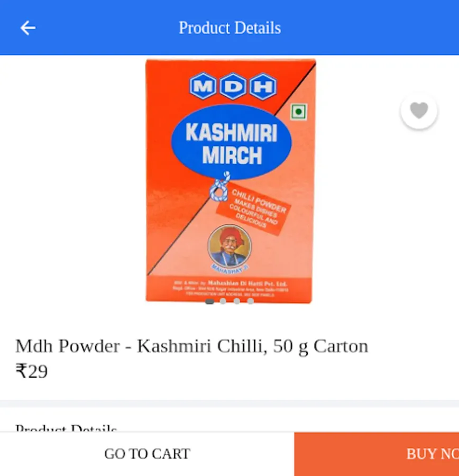The height and width of the screenshot is (476, 459).
Task: Tap the Mahashian Di Hatti manufacturer strip
Action: coord(230,288)
